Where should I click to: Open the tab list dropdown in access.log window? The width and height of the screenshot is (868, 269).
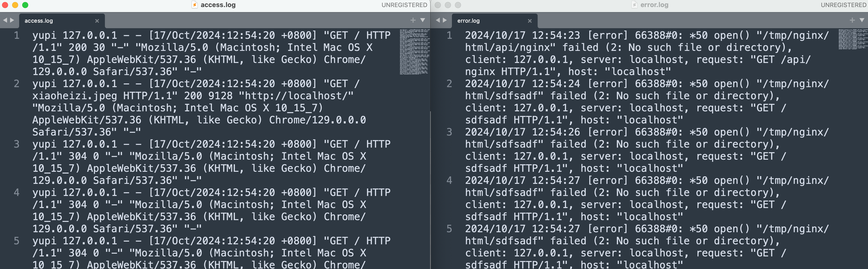pos(423,20)
